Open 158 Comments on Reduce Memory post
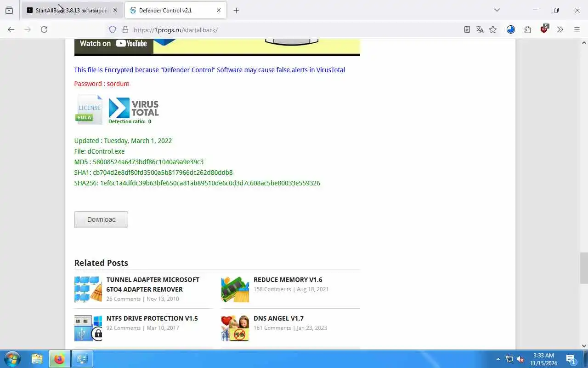Screen dimensions: 588x368 (272, 289)
